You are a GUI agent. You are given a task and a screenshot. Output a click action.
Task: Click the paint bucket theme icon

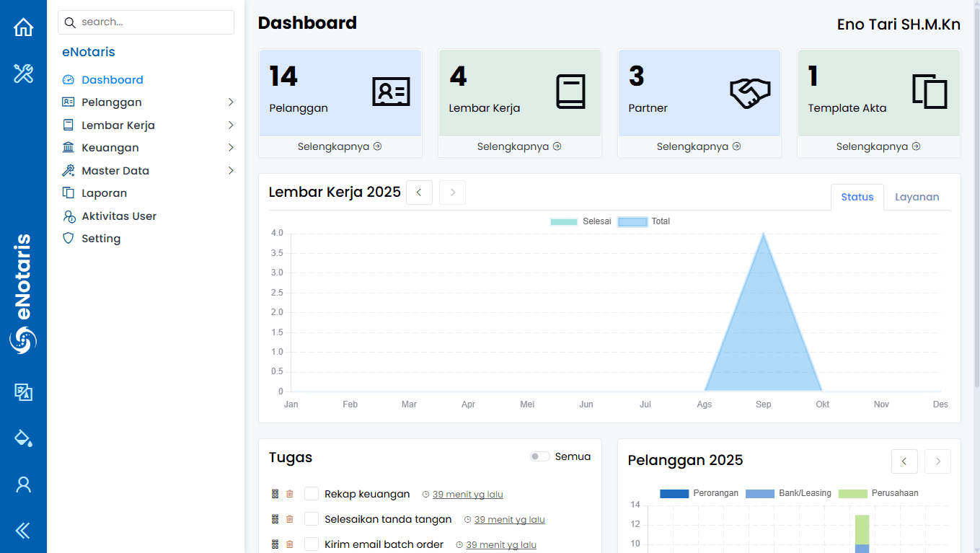(x=23, y=438)
